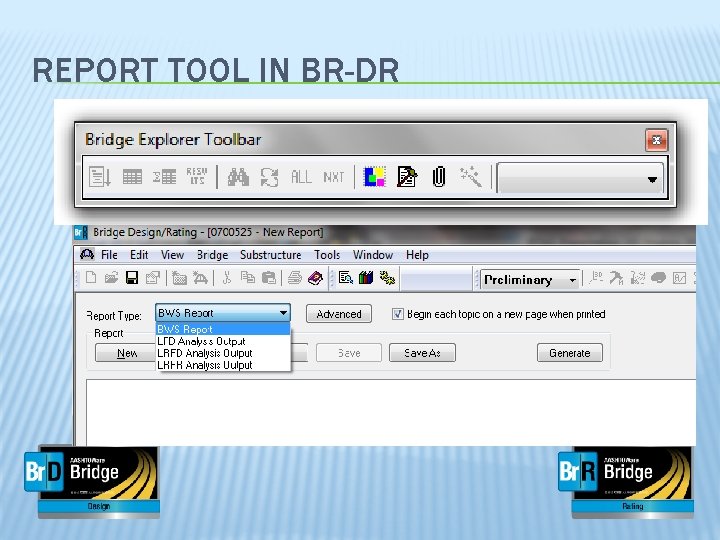This screenshot has width=720, height=540.
Task: Open the Tools menu
Action: point(327,255)
